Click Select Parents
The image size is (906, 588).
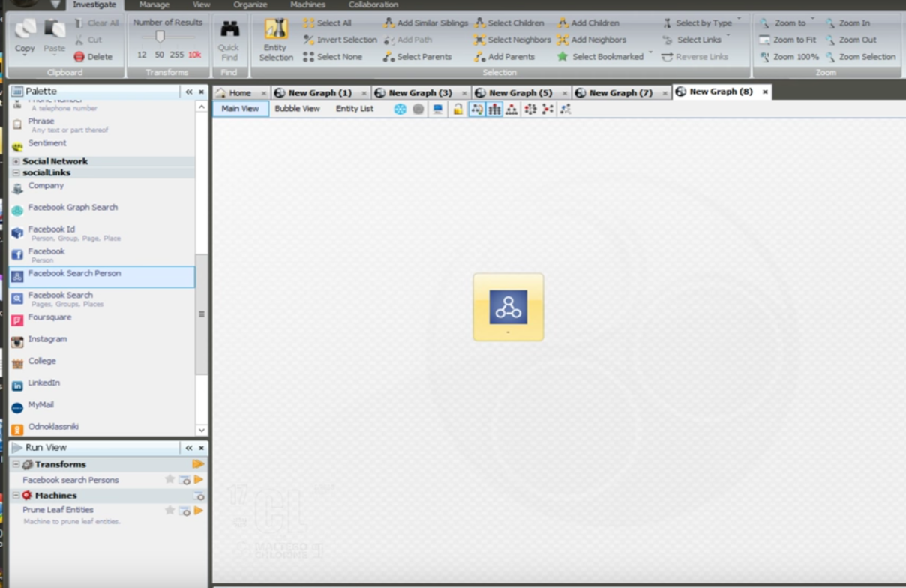(x=418, y=57)
